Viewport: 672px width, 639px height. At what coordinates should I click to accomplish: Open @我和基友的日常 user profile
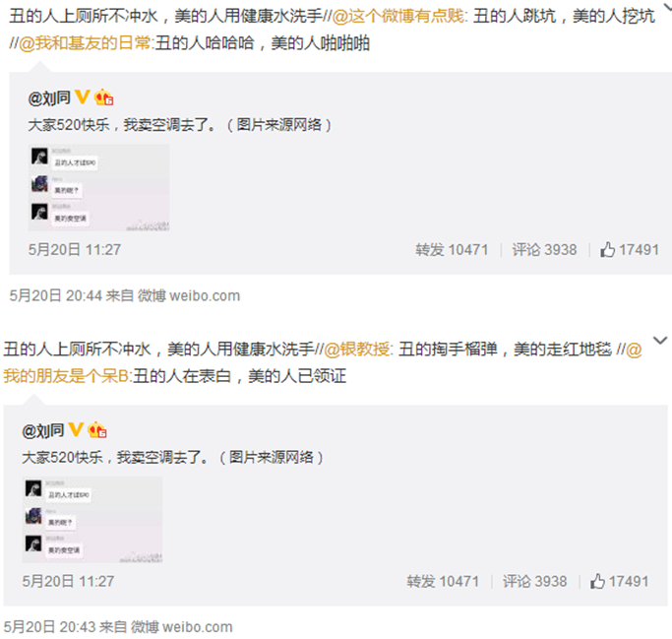pos(85,43)
